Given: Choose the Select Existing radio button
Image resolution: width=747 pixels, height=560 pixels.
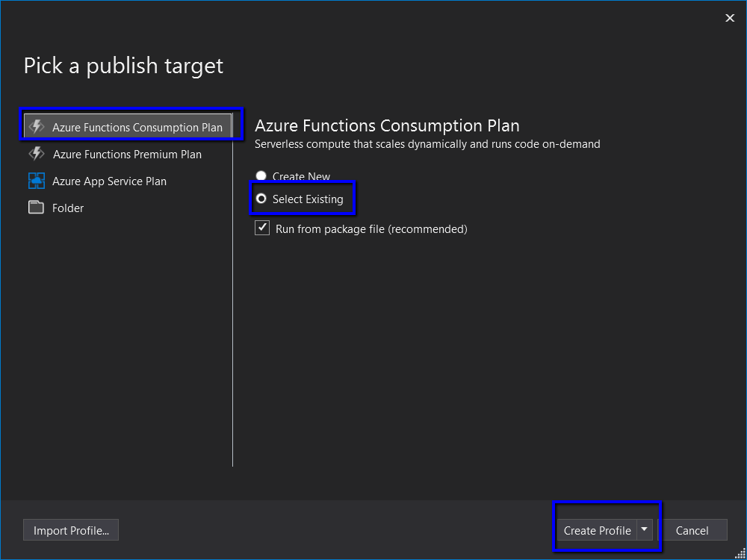Looking at the screenshot, I should 261,199.
